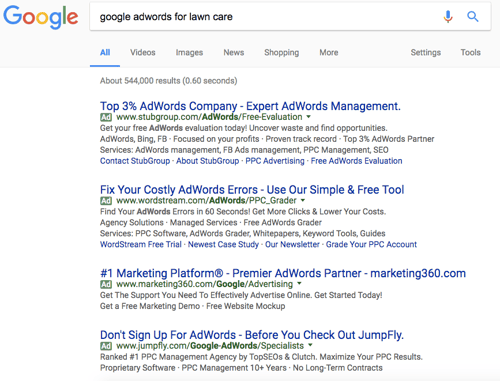Screen dimensions: 500x381
Task: Click the www.wordstream.com/AdWords/PPC_Grader URL
Action: pos(206,201)
